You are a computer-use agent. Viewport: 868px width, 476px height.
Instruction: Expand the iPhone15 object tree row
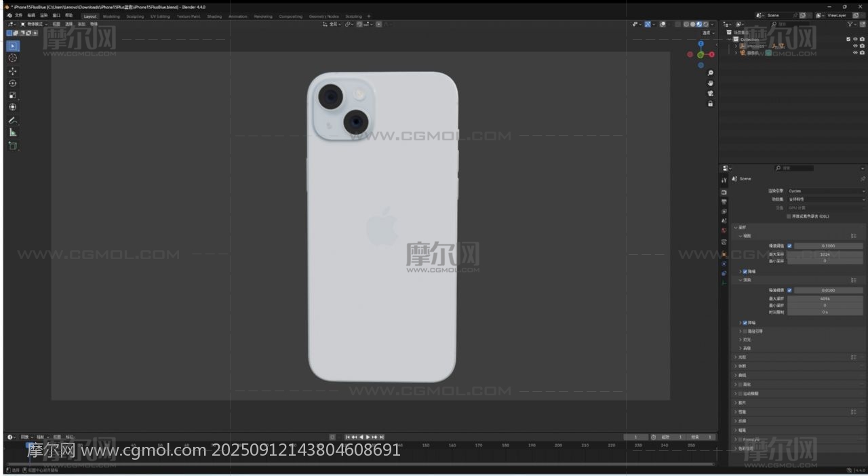tap(736, 46)
